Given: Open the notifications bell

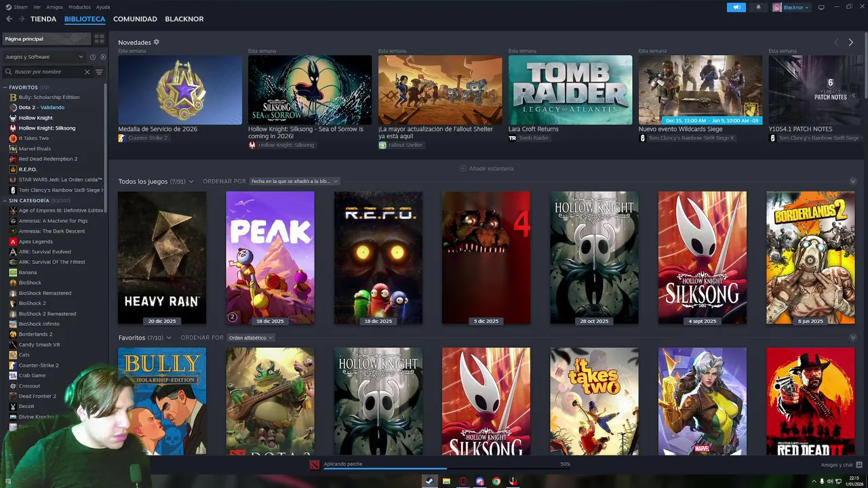Looking at the screenshot, I should [758, 7].
